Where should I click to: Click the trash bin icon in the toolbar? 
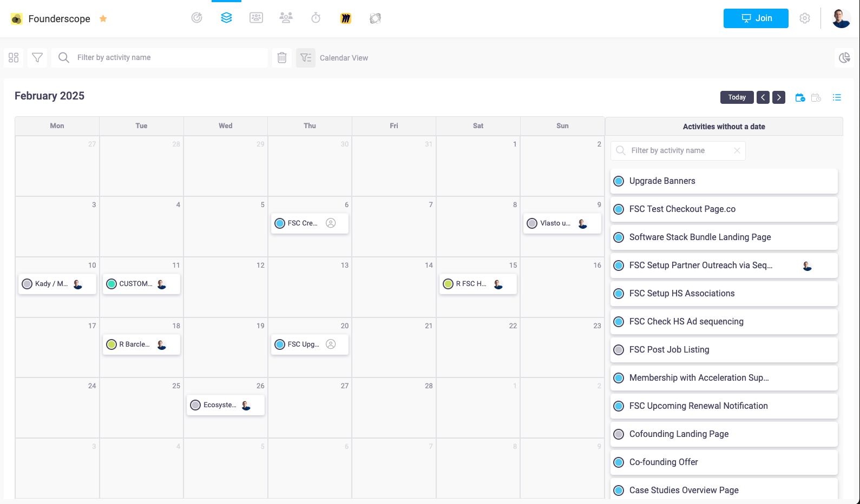[x=282, y=57]
